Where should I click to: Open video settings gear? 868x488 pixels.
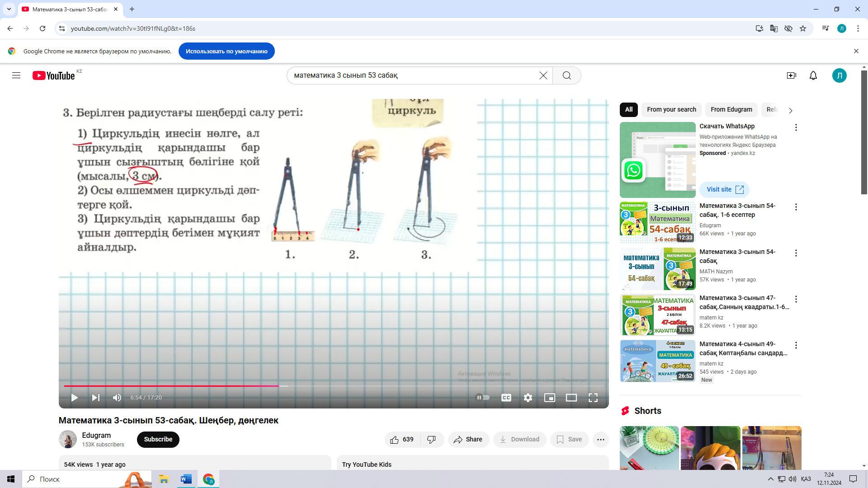coord(528,398)
